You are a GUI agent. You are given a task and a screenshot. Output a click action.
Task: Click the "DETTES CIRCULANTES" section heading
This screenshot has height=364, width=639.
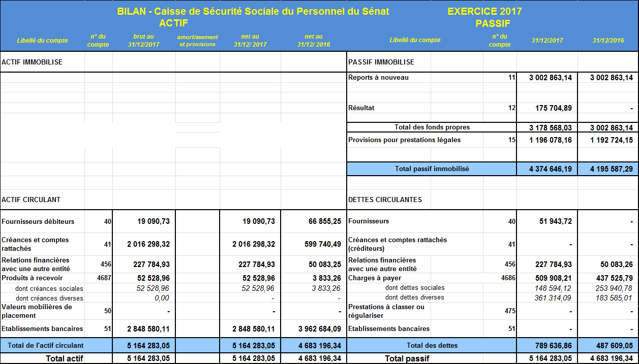pyautogui.click(x=385, y=200)
